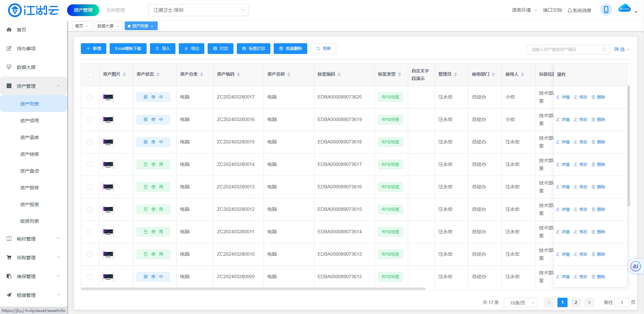Expand the 租借管理 sidebar section

coord(34,295)
